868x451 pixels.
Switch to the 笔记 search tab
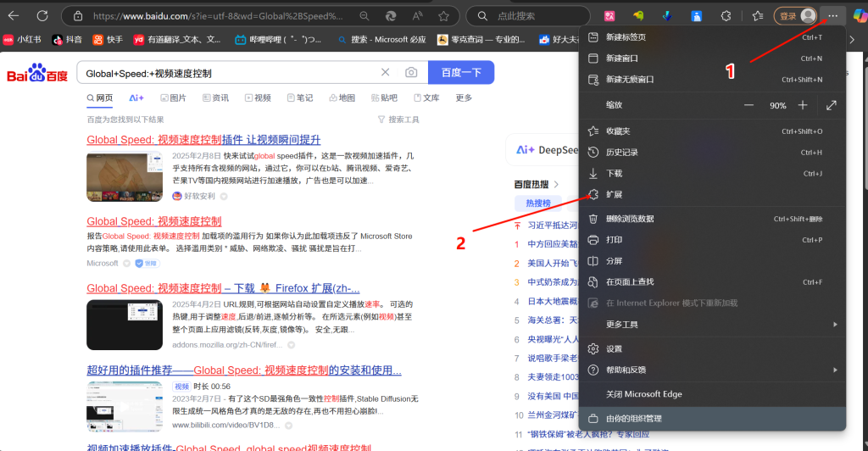(x=300, y=98)
